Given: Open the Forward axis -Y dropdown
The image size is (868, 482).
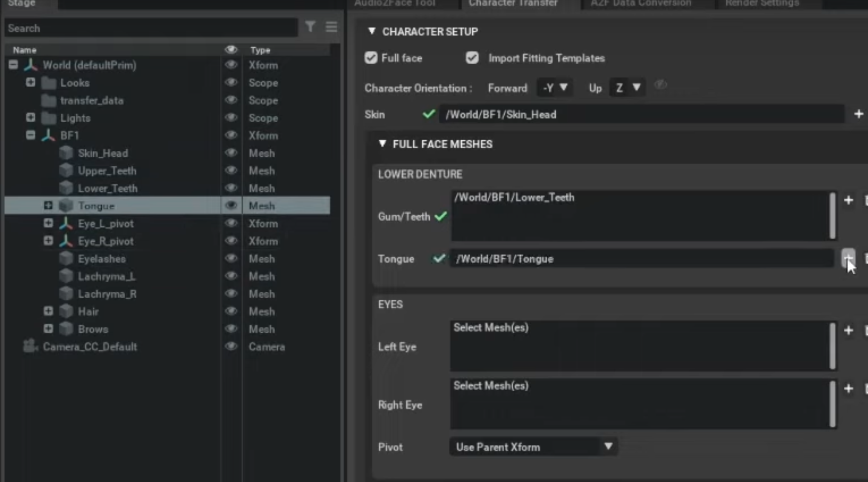Looking at the screenshot, I should pos(554,88).
